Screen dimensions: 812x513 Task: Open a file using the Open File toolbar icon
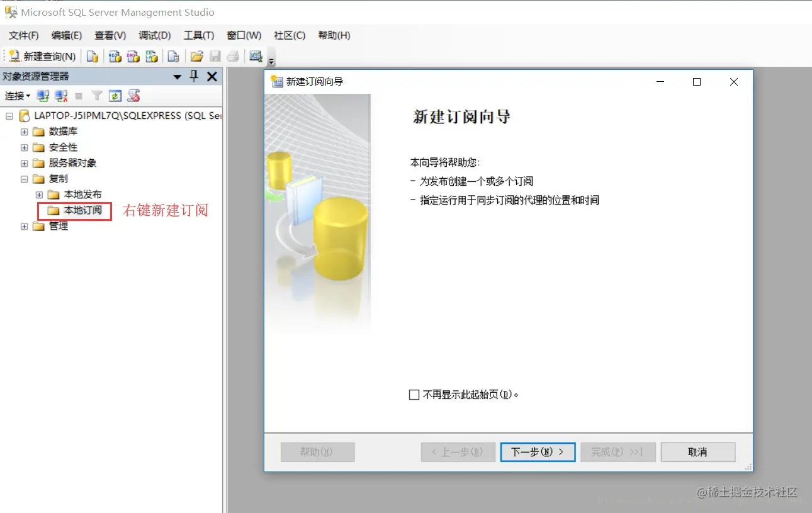pyautogui.click(x=196, y=56)
